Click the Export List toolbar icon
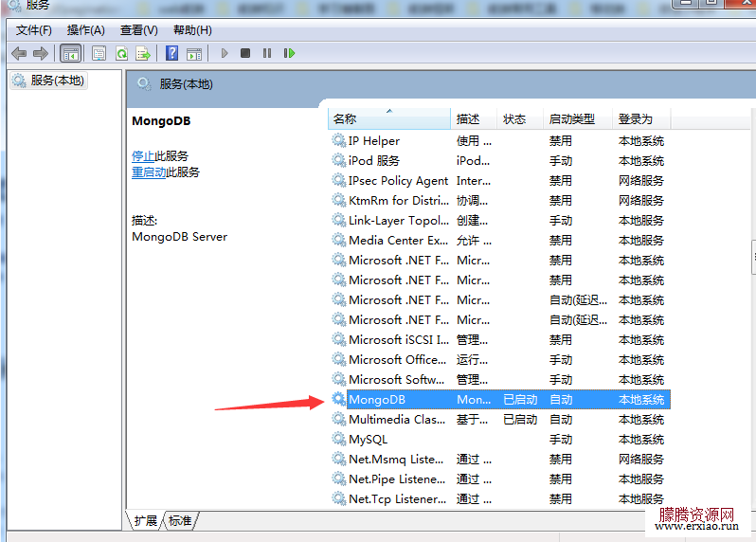Screen dimensions: 756x542 pyautogui.click(x=143, y=53)
